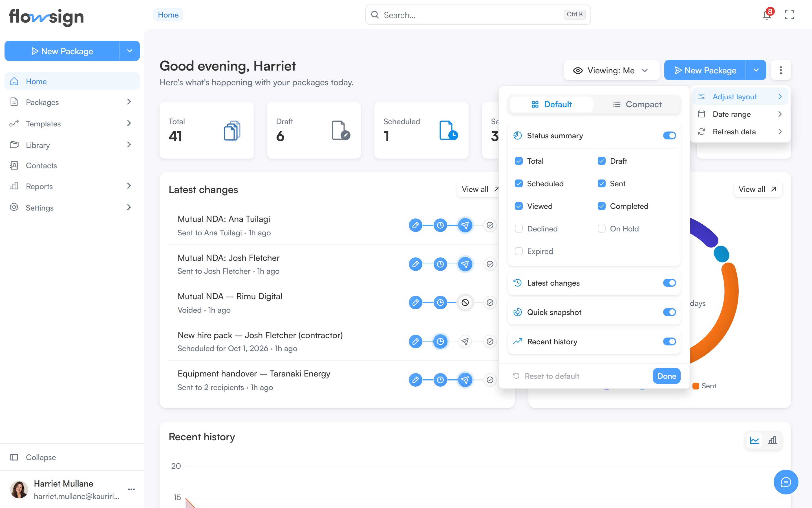812x508 pixels.
Task: Open the three-dot more options menu
Action: pyautogui.click(x=781, y=70)
